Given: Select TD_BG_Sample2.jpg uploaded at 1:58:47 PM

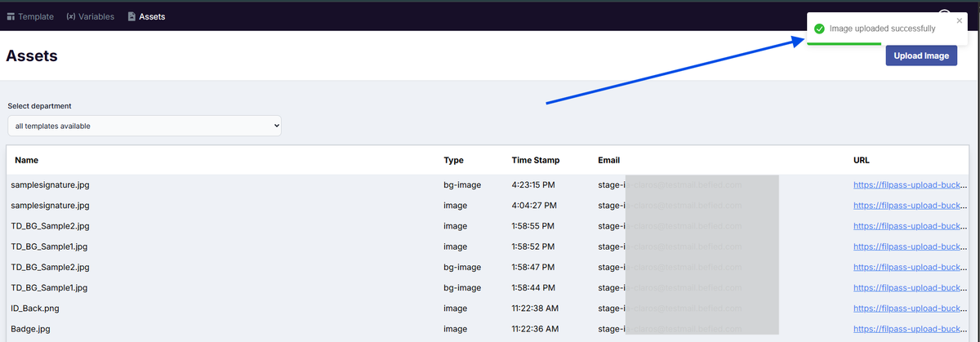Looking at the screenshot, I should [x=50, y=267].
